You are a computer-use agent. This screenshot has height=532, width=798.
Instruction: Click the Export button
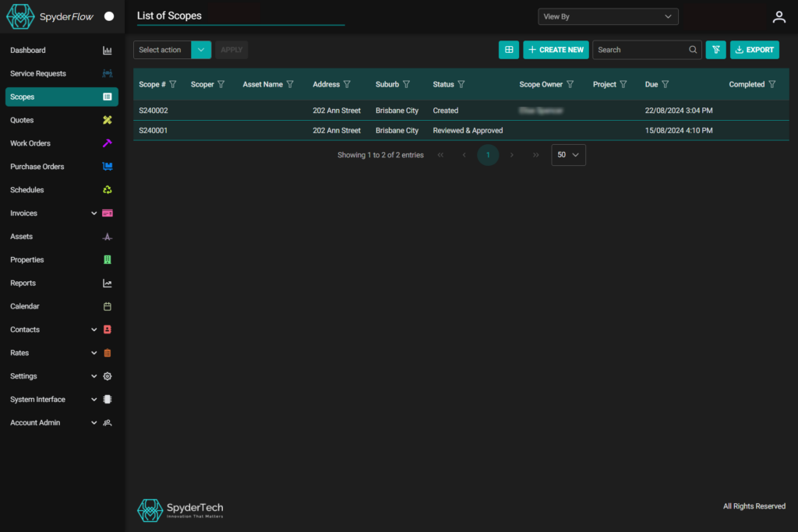click(754, 50)
